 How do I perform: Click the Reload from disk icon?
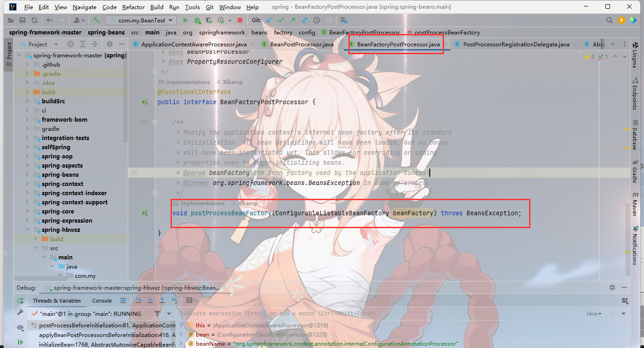[x=34, y=21]
